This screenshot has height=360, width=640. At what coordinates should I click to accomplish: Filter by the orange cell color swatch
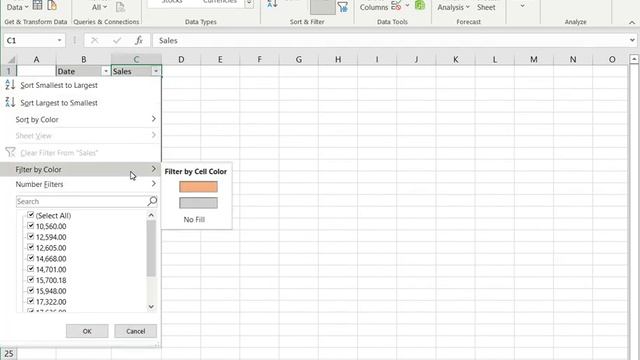tap(198, 187)
